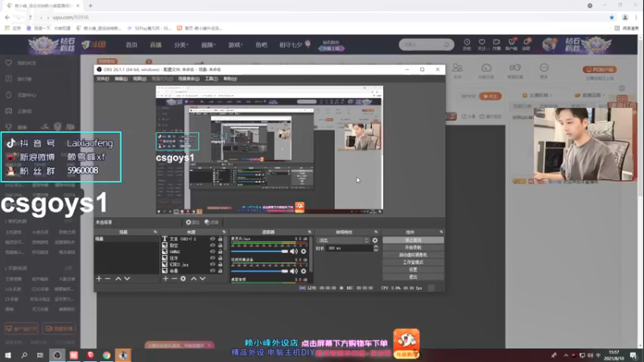Open the Edit menu in OBS

pyautogui.click(x=121, y=78)
